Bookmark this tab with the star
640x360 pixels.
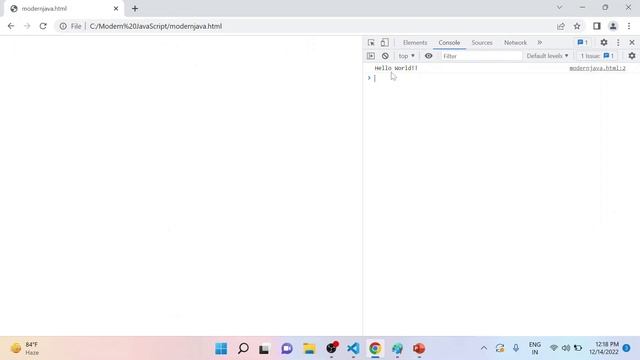pyautogui.click(x=577, y=26)
